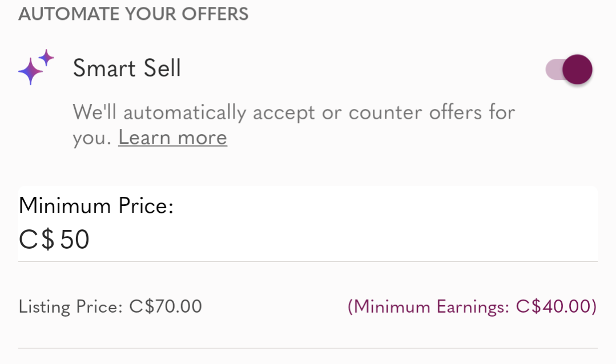The width and height of the screenshot is (616, 364).
Task: Click the Minimum Earnings purple text
Action: (472, 307)
